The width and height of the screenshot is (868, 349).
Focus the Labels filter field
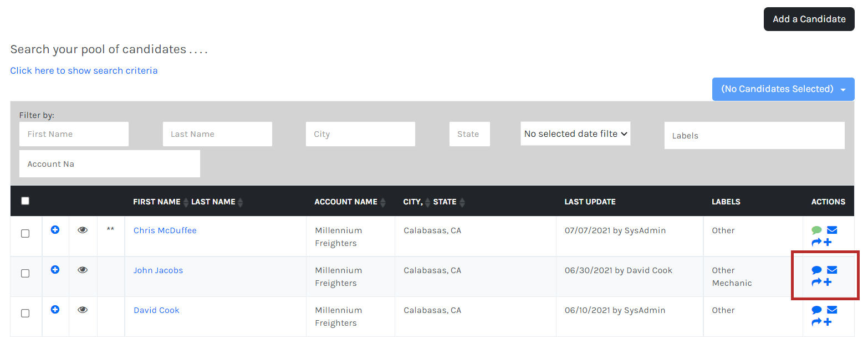pyautogui.click(x=754, y=136)
